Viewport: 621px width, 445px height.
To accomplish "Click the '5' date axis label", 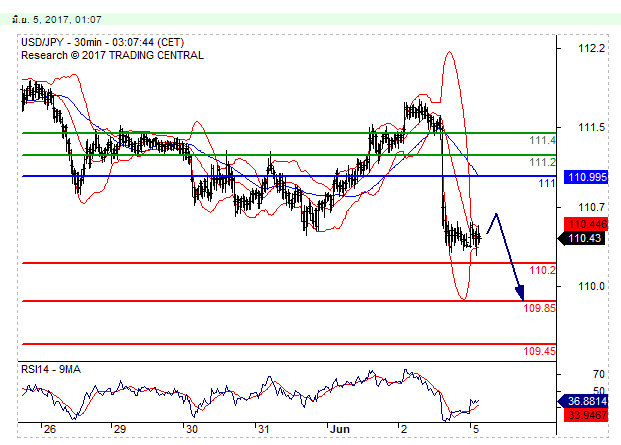I will click(x=476, y=429).
